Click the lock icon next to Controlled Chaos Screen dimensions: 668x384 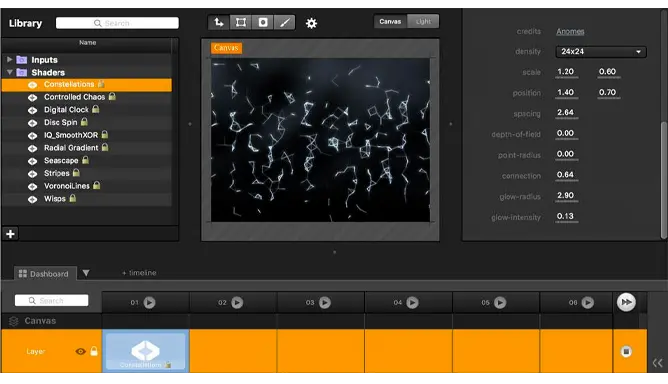tap(112, 96)
